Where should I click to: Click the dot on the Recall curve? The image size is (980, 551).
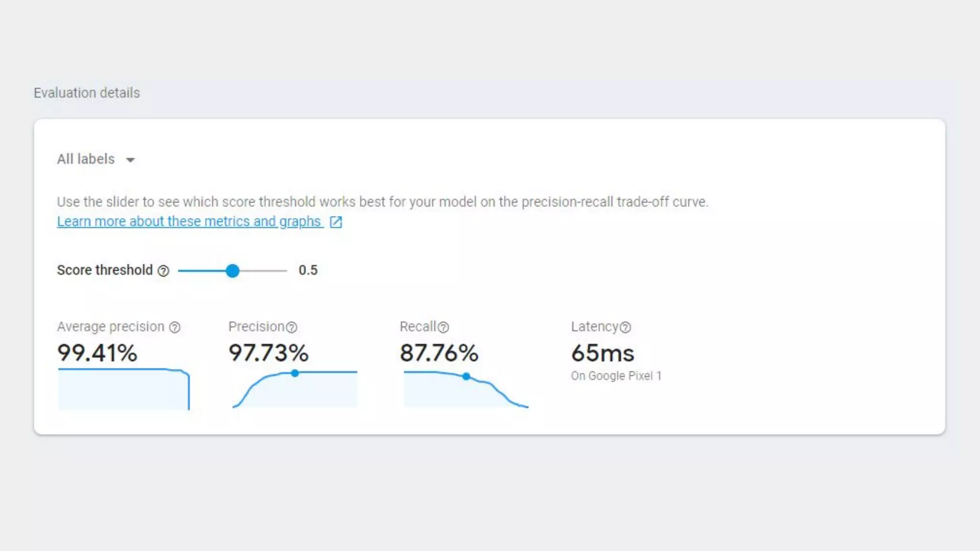(466, 376)
